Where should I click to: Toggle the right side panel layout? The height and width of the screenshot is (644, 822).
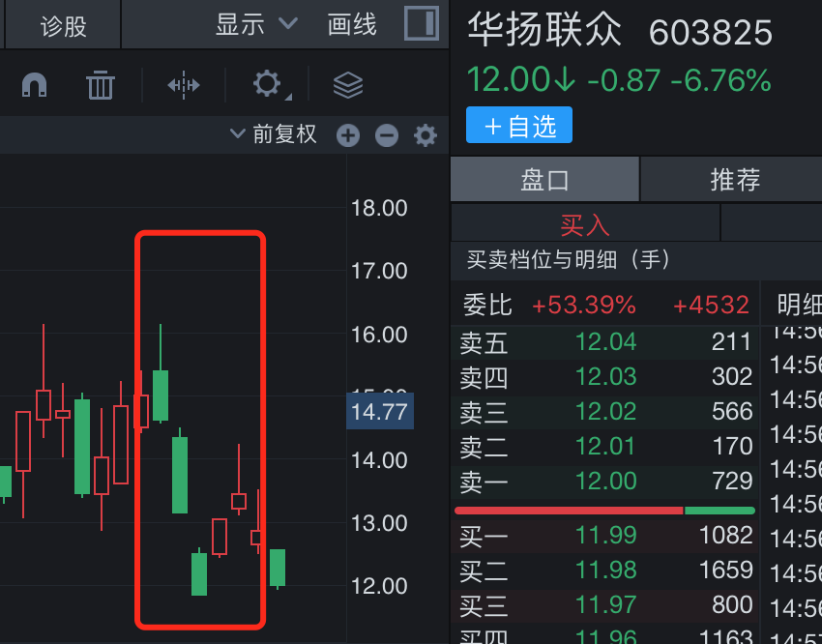(421, 24)
